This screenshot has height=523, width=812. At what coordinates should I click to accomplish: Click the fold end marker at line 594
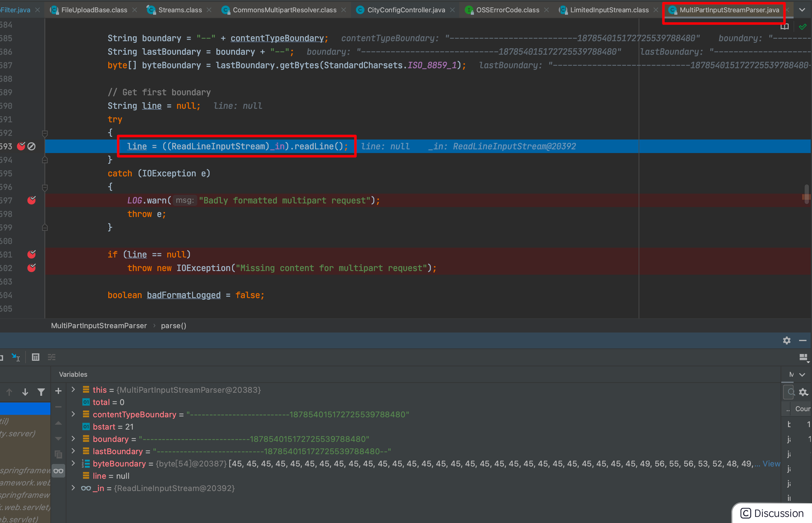pyautogui.click(x=45, y=160)
